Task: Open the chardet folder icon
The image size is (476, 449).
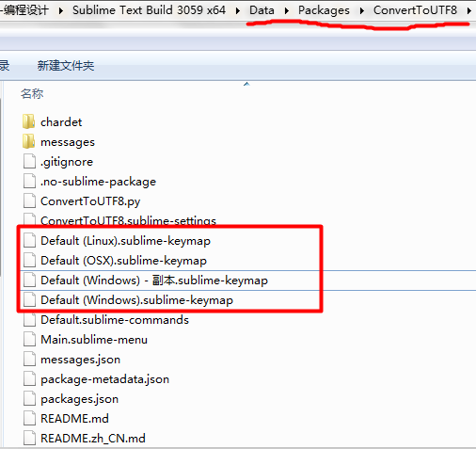Action: (28, 121)
